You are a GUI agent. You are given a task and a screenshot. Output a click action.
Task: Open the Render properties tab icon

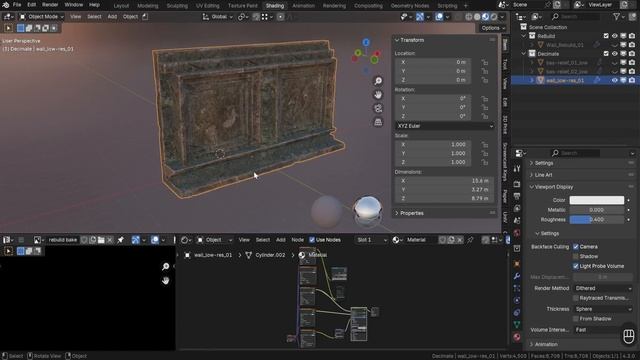pos(517,184)
